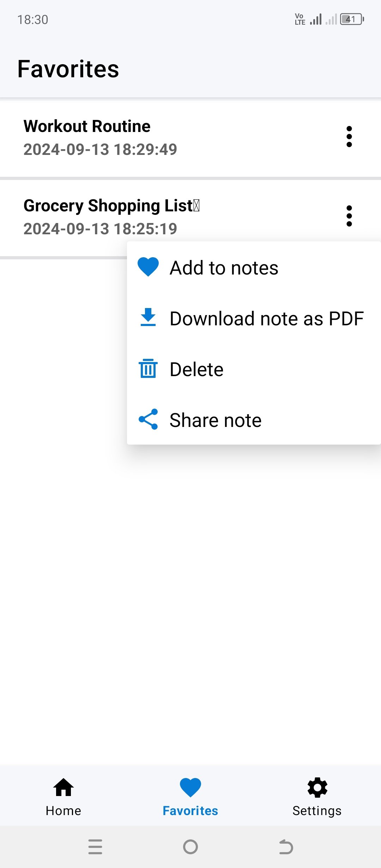Image resolution: width=381 pixels, height=868 pixels.
Task: Tap the share icon beside Share note
Action: point(148,420)
